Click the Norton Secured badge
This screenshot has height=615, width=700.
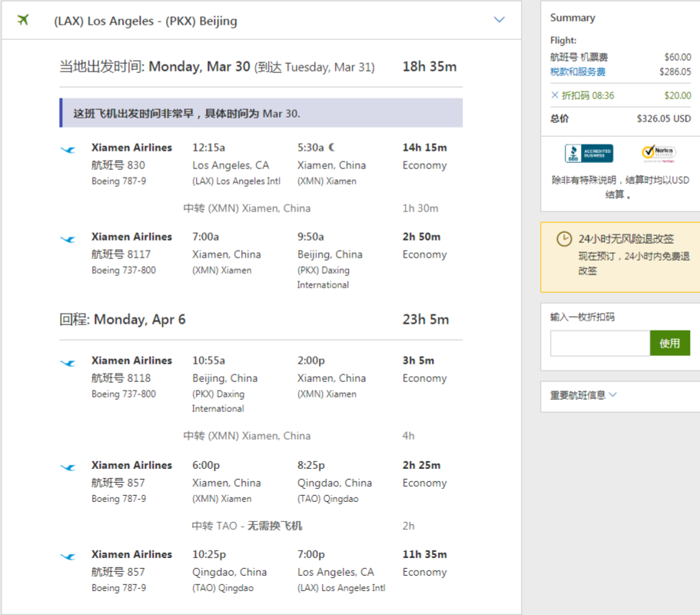tap(659, 153)
